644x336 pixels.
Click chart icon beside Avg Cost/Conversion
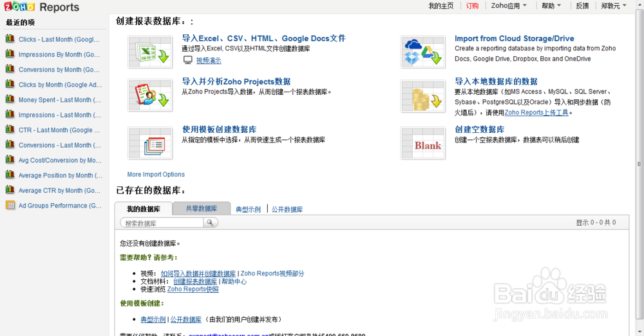pos(10,159)
